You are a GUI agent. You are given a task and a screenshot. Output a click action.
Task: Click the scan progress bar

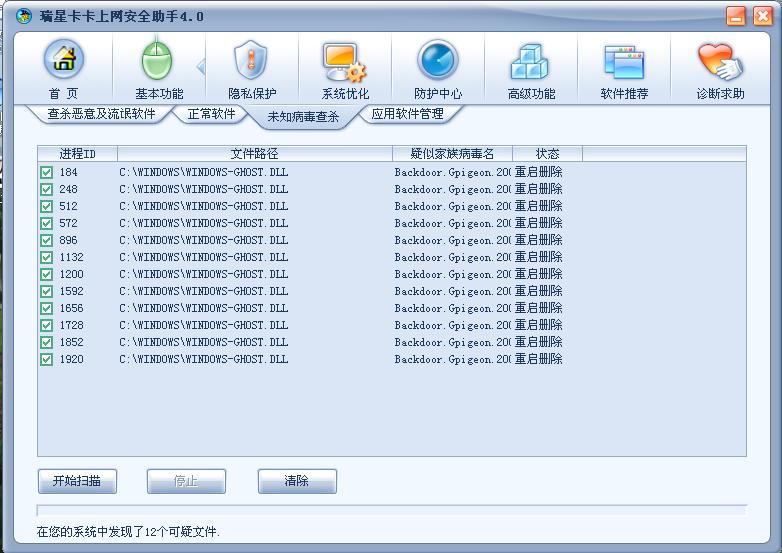pos(391,510)
